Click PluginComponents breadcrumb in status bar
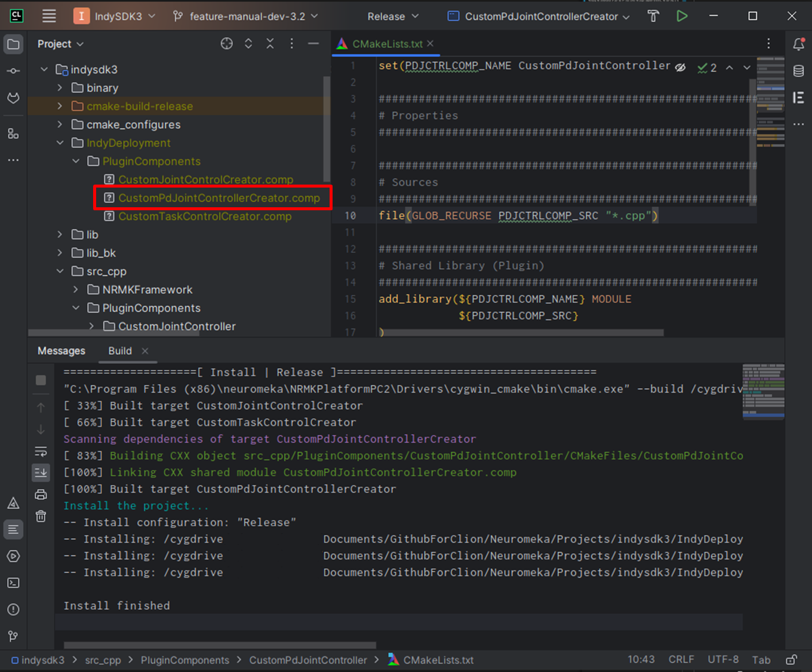 [x=184, y=660]
